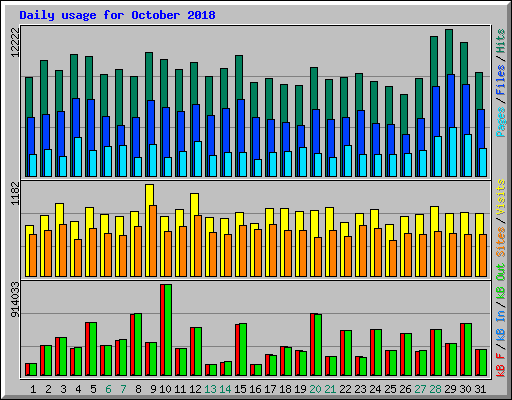Click the 914033 kB axis value
Image resolution: width=512 pixels, height=400 pixels.
click(15, 300)
